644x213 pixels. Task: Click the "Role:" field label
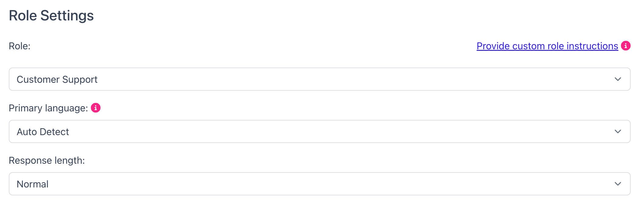[x=20, y=46]
